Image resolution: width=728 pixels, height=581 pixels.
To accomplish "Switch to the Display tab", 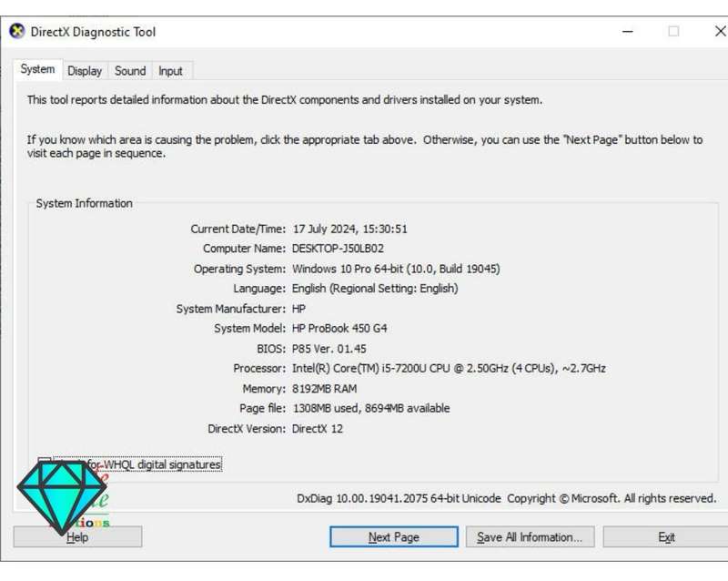I will [85, 71].
